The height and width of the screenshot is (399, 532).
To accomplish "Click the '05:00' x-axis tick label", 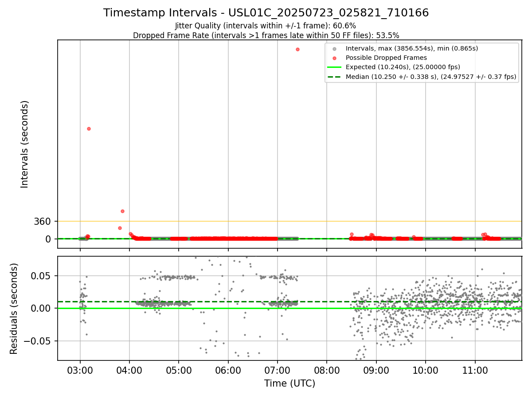I will 179,370.
